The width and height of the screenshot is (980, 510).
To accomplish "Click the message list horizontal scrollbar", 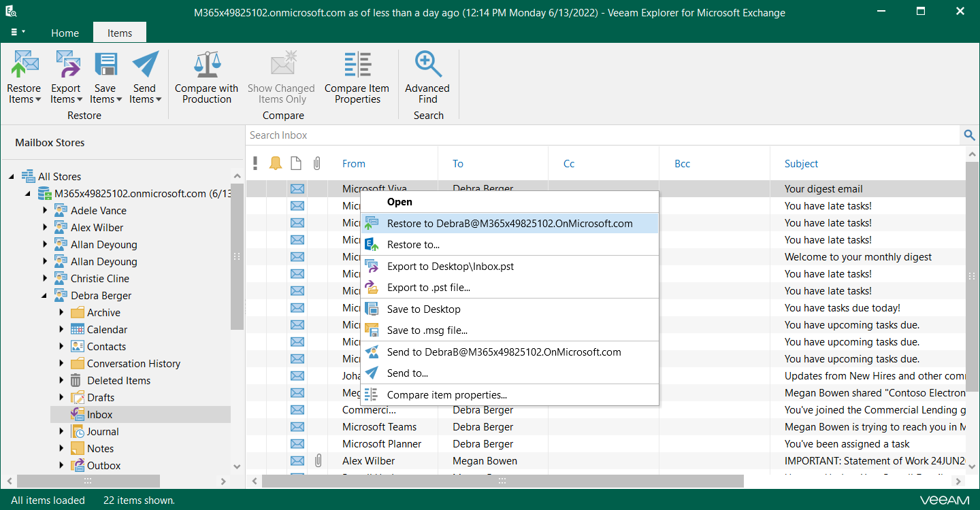I will coord(503,481).
